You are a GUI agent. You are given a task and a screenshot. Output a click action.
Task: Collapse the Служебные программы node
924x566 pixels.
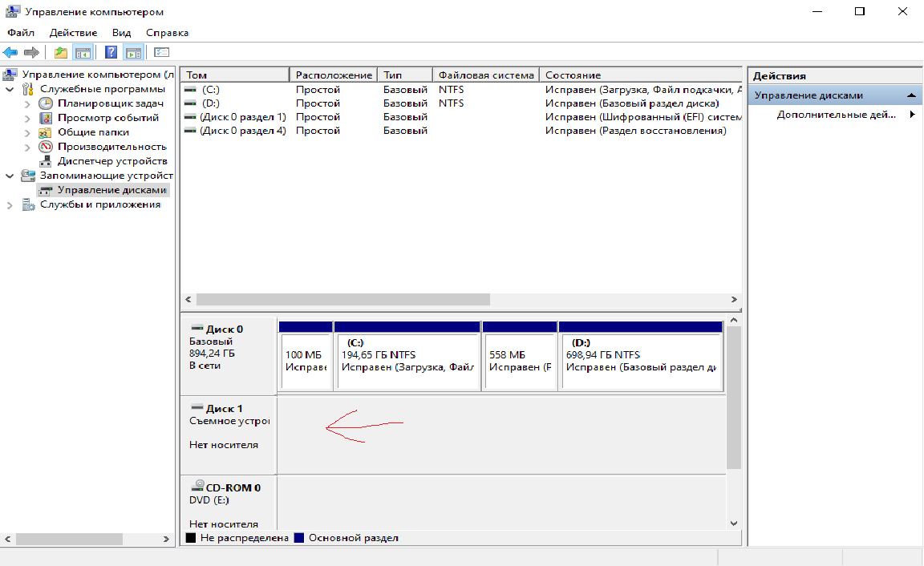[x=10, y=89]
